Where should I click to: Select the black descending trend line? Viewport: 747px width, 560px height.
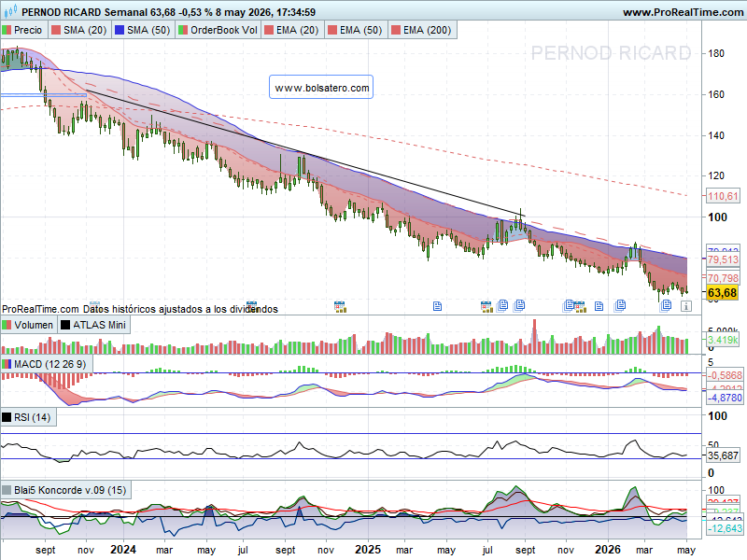(305, 153)
